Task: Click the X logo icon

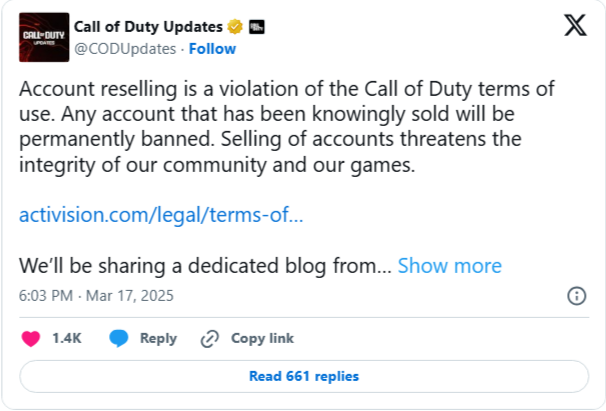Action: coord(575,25)
